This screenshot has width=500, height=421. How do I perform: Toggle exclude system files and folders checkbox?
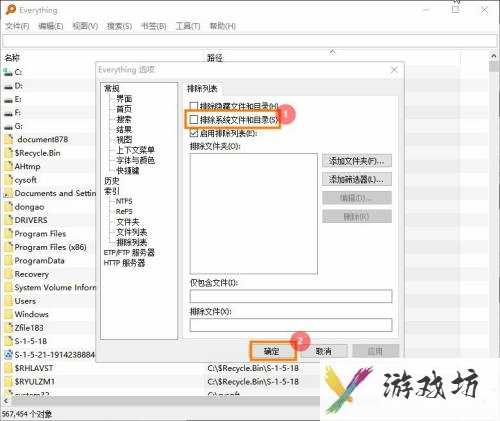pos(194,120)
